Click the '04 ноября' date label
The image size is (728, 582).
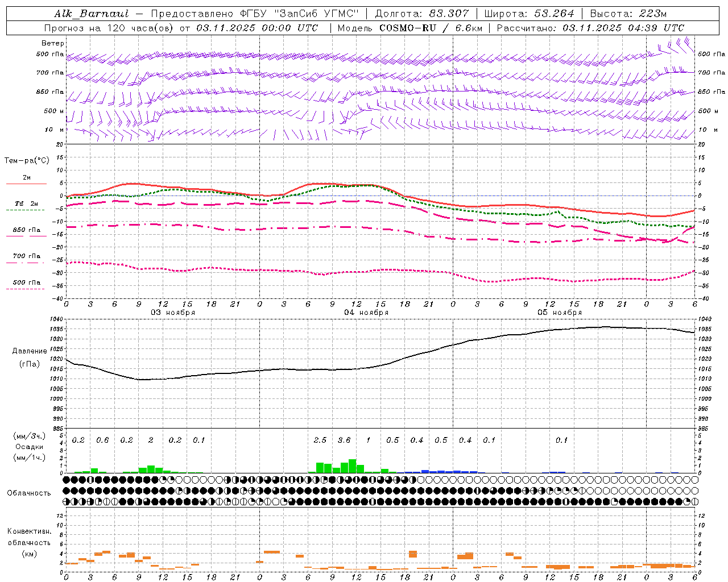pos(366,313)
